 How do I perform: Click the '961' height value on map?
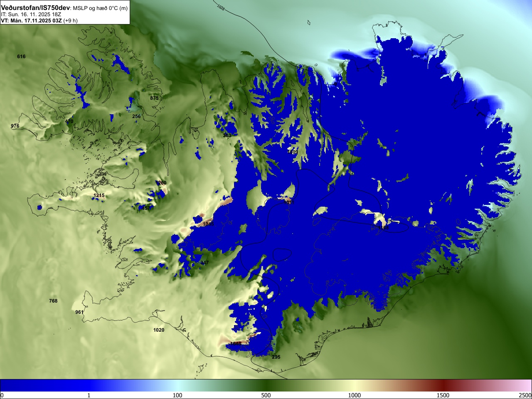tap(79, 312)
